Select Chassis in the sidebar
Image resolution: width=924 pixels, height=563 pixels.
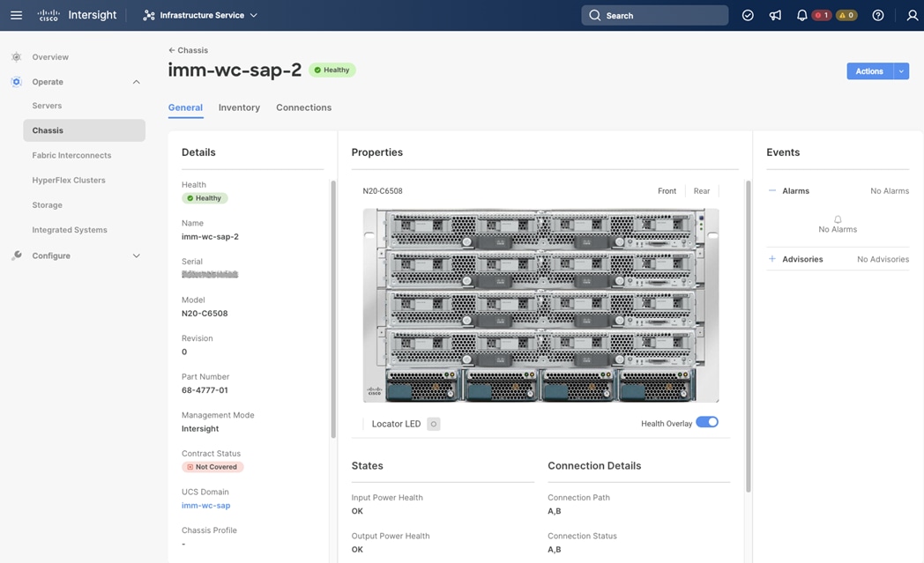coord(85,130)
